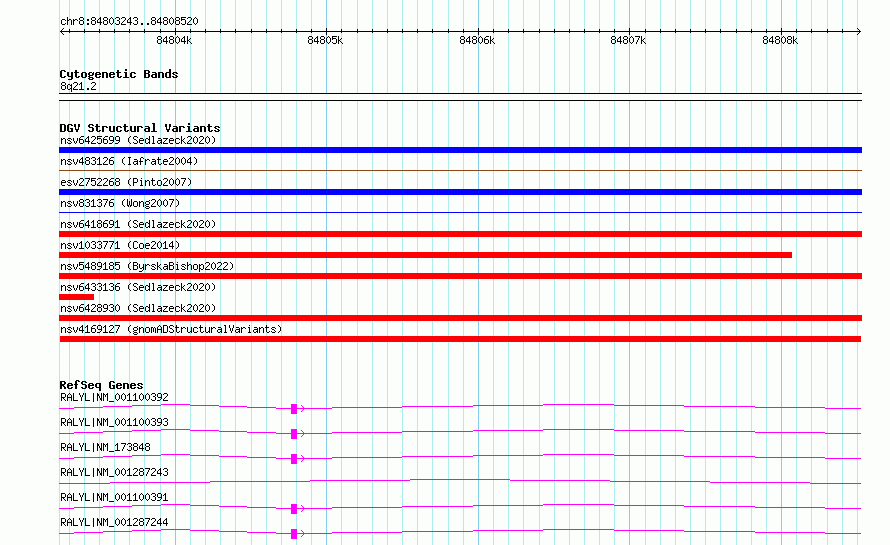Click the exon block of RALYL|NM_001100392

pos(294,409)
